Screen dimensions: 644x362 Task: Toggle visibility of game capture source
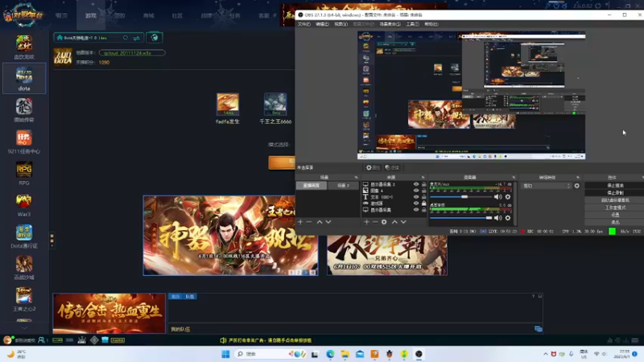tap(416, 204)
